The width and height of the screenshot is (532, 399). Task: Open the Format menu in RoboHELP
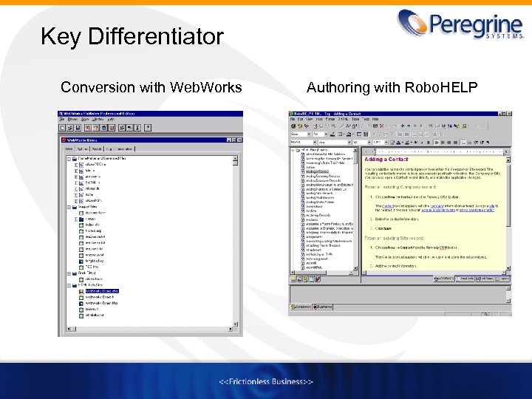pos(330,120)
